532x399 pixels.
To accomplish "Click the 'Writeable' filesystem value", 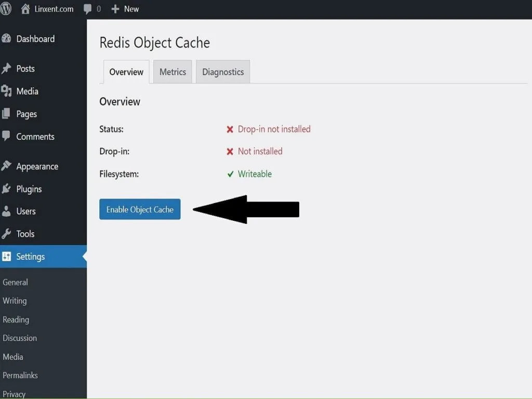I will pyautogui.click(x=255, y=174).
